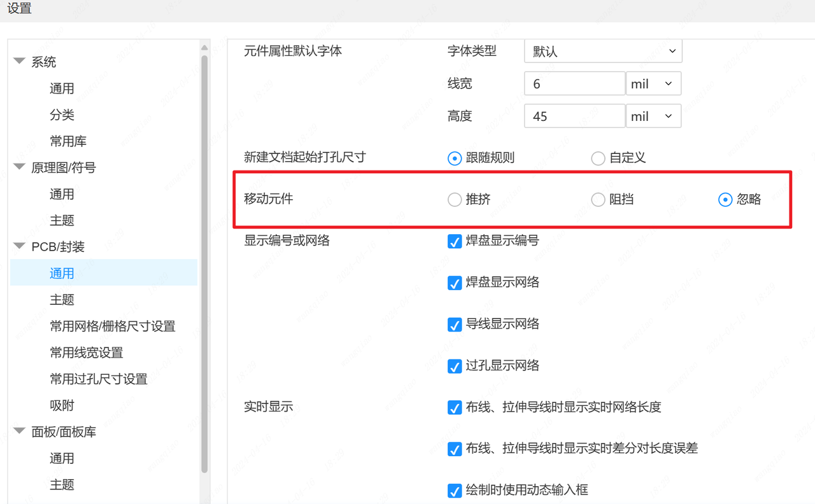Screen dimensions: 815x504
Task: Click the 设置 window title
Action: pyautogui.click(x=19, y=9)
